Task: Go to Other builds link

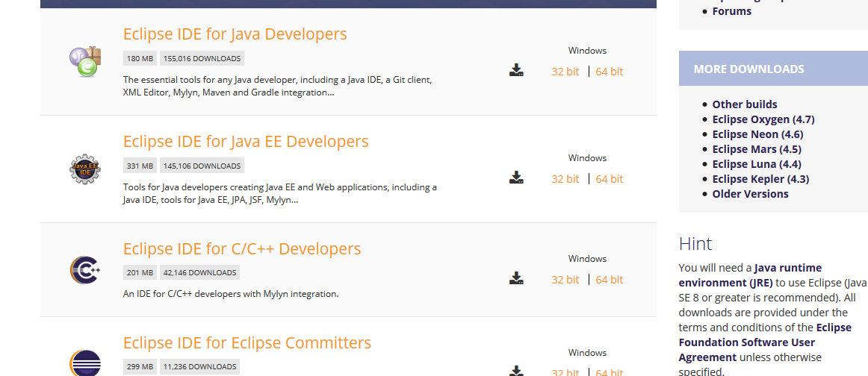Action: (744, 104)
